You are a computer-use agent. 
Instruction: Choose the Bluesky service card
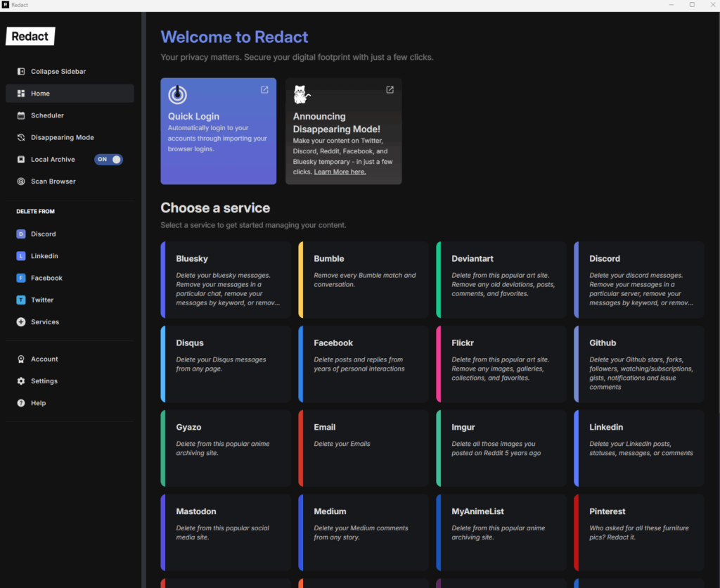226,280
